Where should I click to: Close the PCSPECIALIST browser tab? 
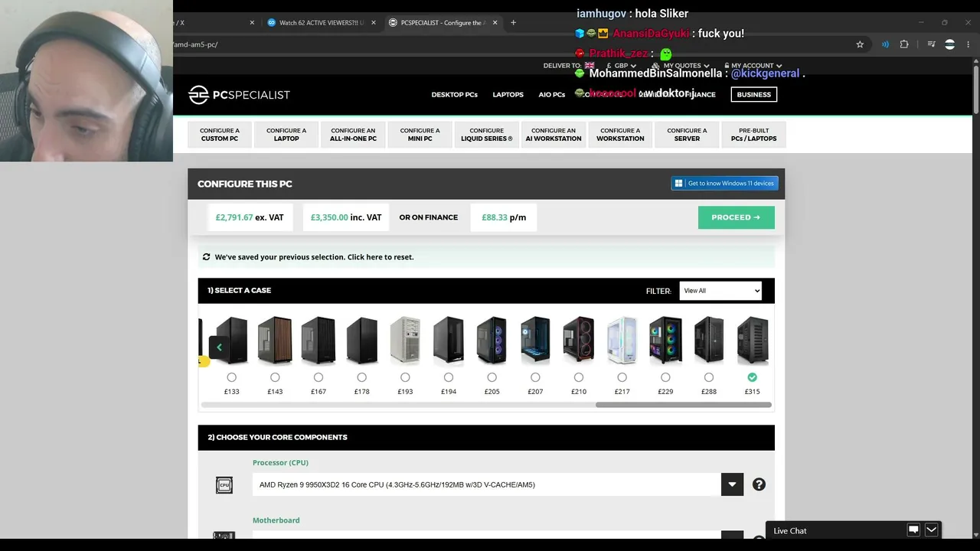(x=495, y=22)
